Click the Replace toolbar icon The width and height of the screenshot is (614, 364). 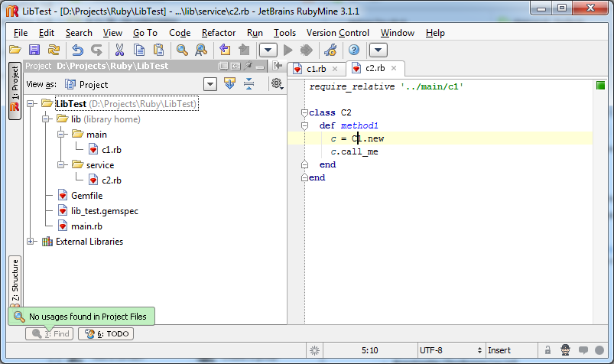pos(201,50)
